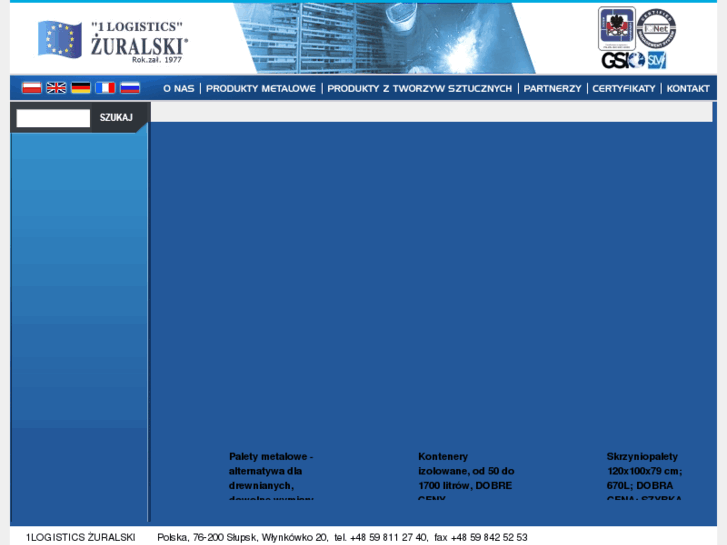
Task: Switch site language to Polish flag
Action: pos(32,88)
